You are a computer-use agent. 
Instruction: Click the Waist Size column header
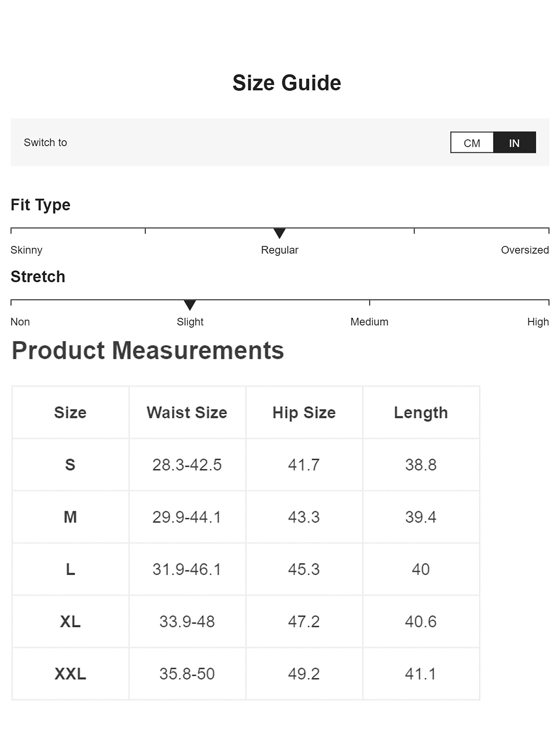[x=187, y=412]
